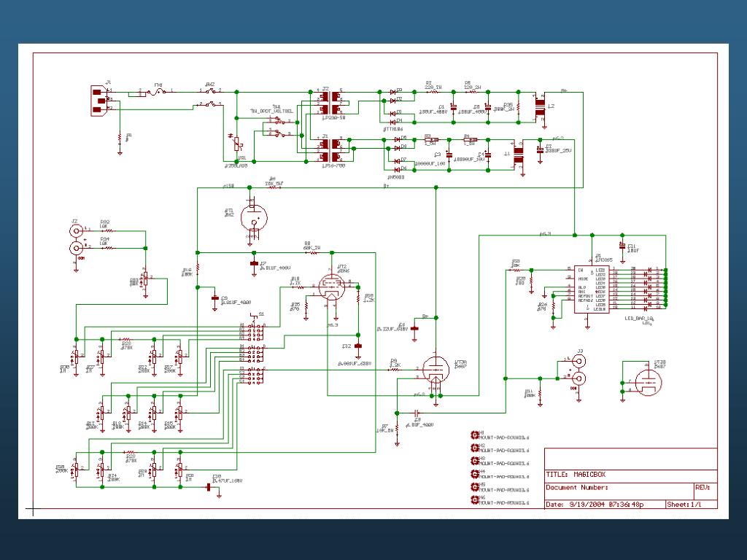Viewport: 747px width, 560px height.
Task: Click the VT2 6BN6 tube symbol
Action: point(332,287)
